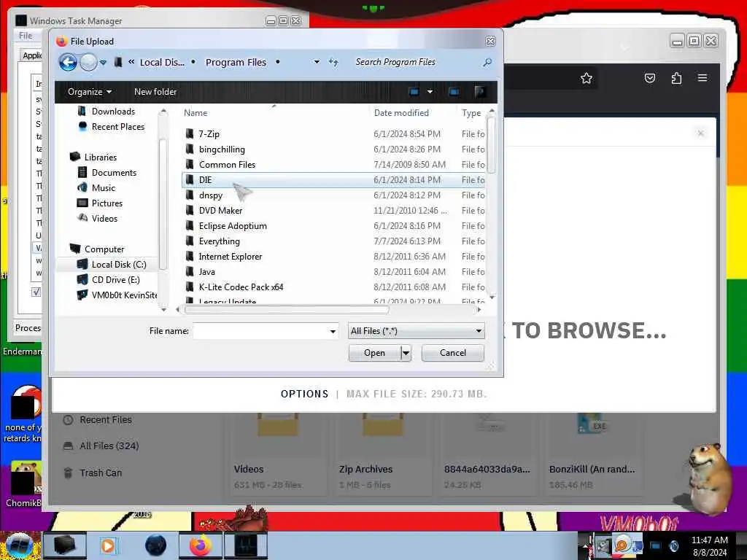Select Recent Places in navigation pane
747x560 pixels.
point(117,127)
